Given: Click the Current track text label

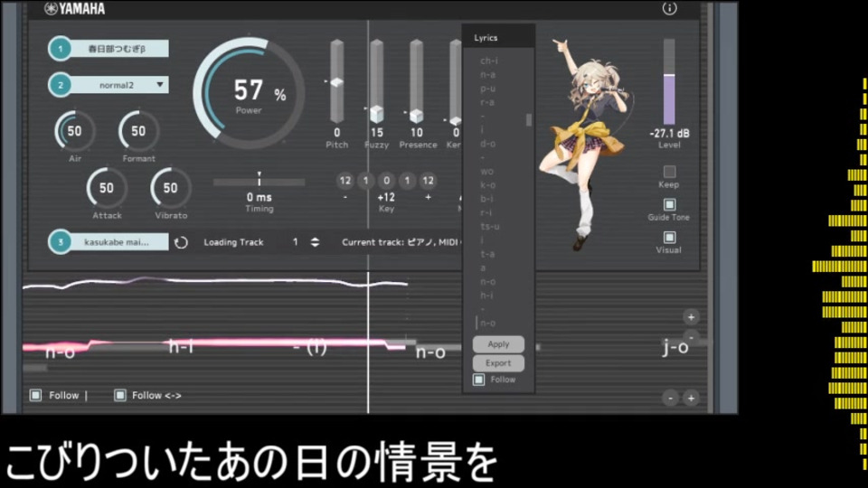Looking at the screenshot, I should pos(401,242).
